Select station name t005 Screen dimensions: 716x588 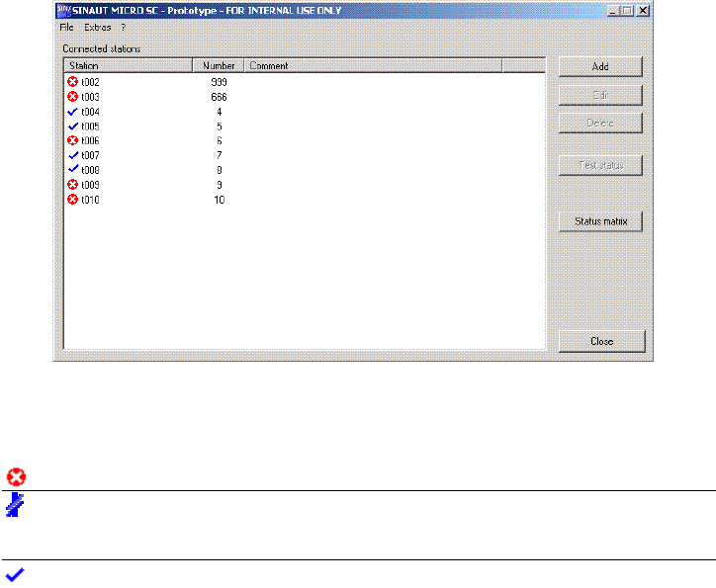[x=90, y=126]
